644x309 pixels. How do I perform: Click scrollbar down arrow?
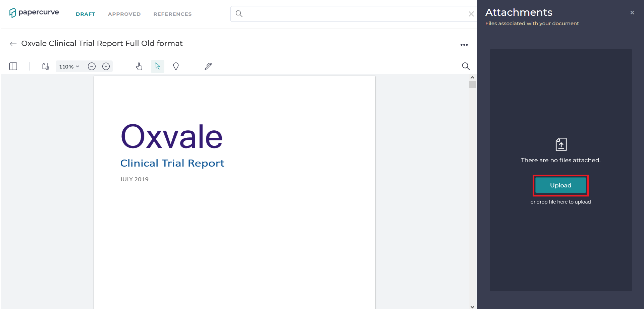472,306
